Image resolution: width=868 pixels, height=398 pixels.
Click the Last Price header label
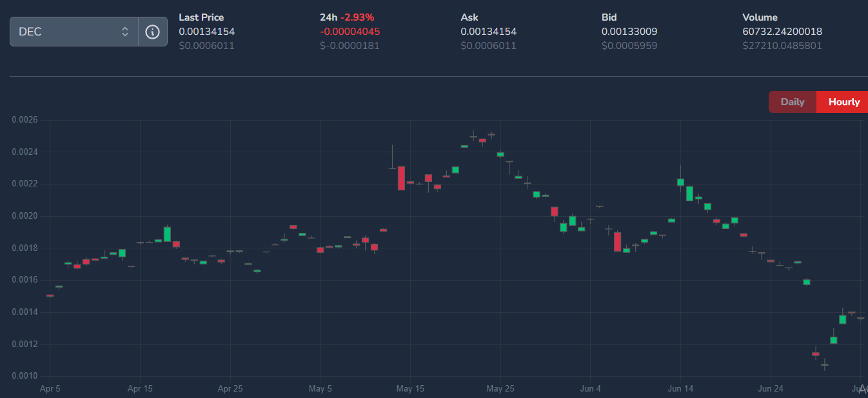pyautogui.click(x=201, y=17)
